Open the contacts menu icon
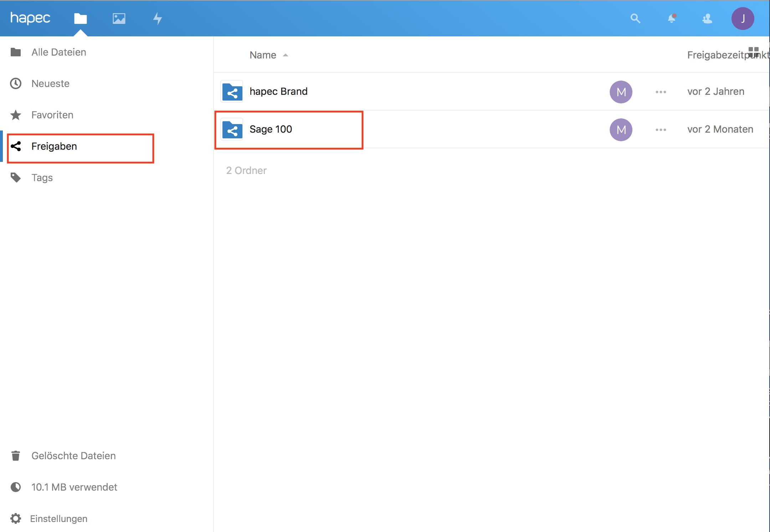770x532 pixels. coord(707,18)
